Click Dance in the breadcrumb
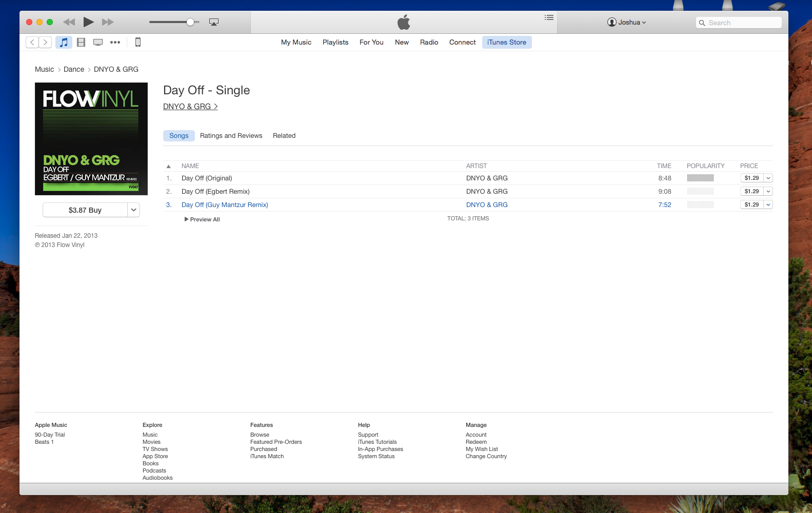The width and height of the screenshot is (812, 513). (74, 69)
